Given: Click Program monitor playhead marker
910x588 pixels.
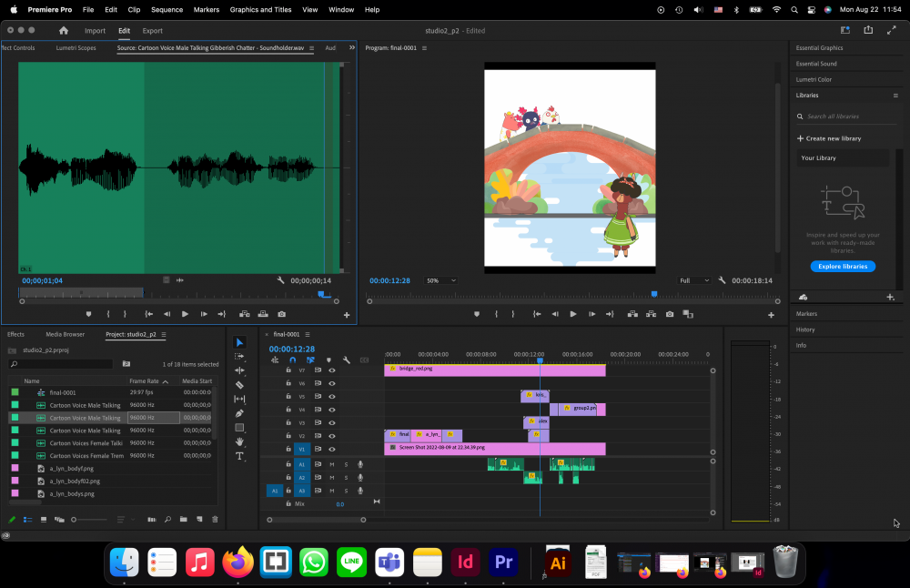Looking at the screenshot, I should point(654,294).
